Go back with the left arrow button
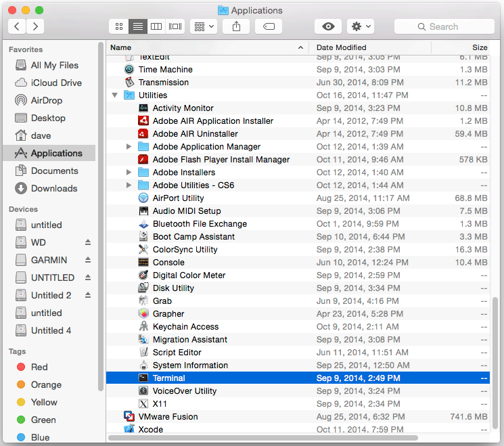504x446 pixels. click(x=17, y=26)
